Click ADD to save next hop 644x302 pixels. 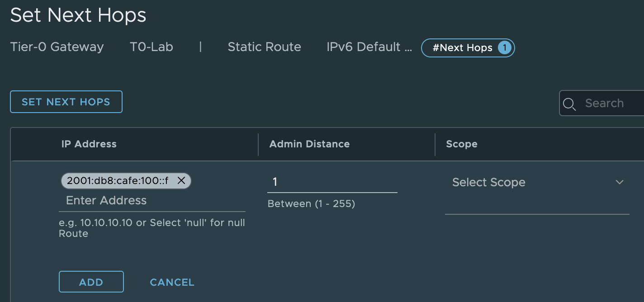(91, 282)
